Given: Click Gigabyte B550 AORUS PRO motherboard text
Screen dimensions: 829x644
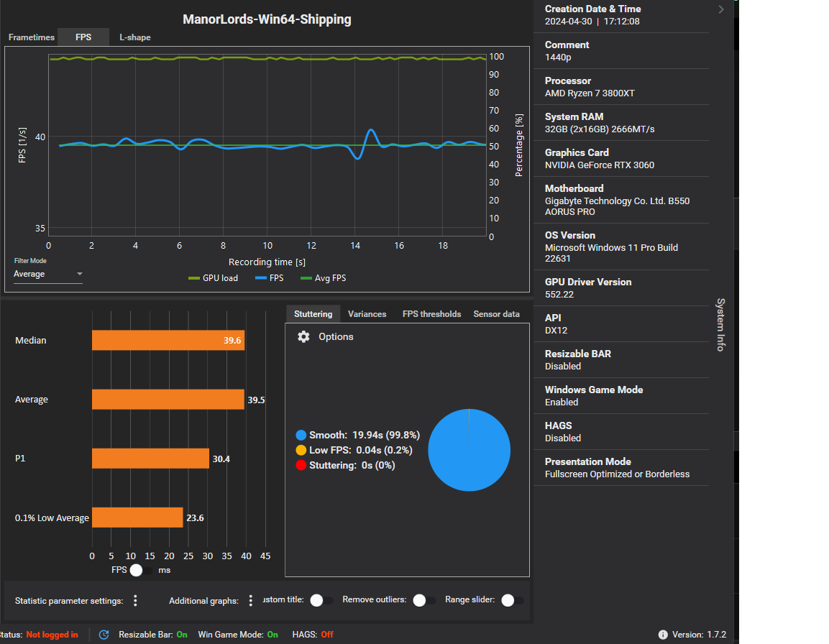Looking at the screenshot, I should [x=617, y=206].
